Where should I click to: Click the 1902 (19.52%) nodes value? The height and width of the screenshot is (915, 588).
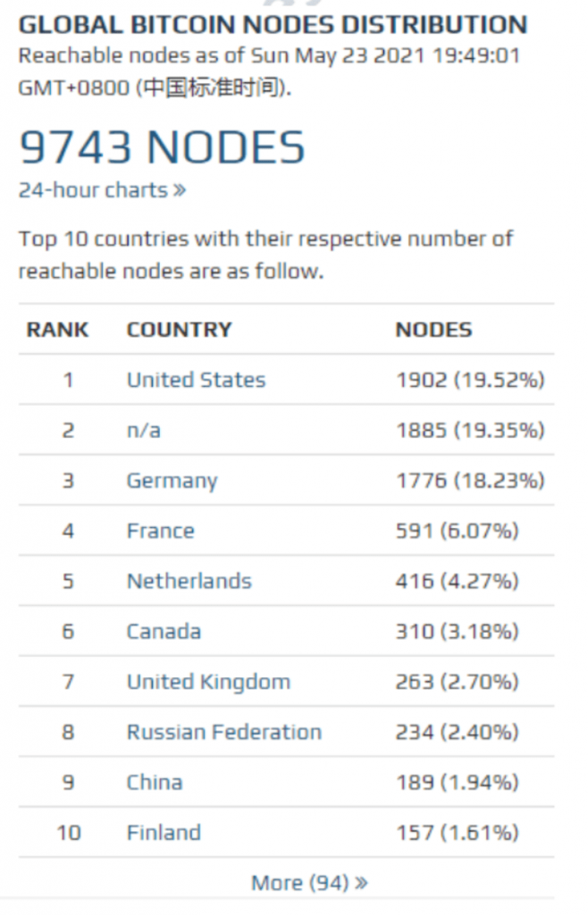coord(470,380)
